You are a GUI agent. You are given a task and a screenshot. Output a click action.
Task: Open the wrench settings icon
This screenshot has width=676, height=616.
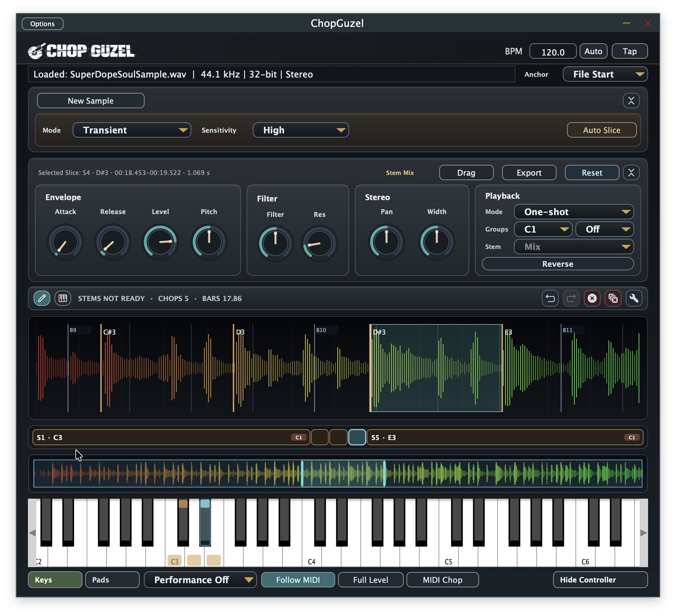click(x=634, y=298)
